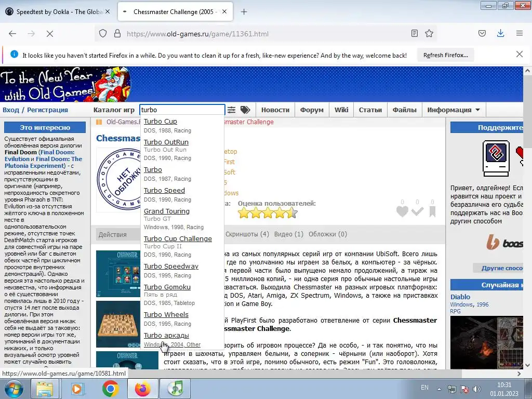Image resolution: width=532 pixels, height=399 pixels.
Task: Open the Скриншоты (4) tab
Action: click(x=247, y=234)
